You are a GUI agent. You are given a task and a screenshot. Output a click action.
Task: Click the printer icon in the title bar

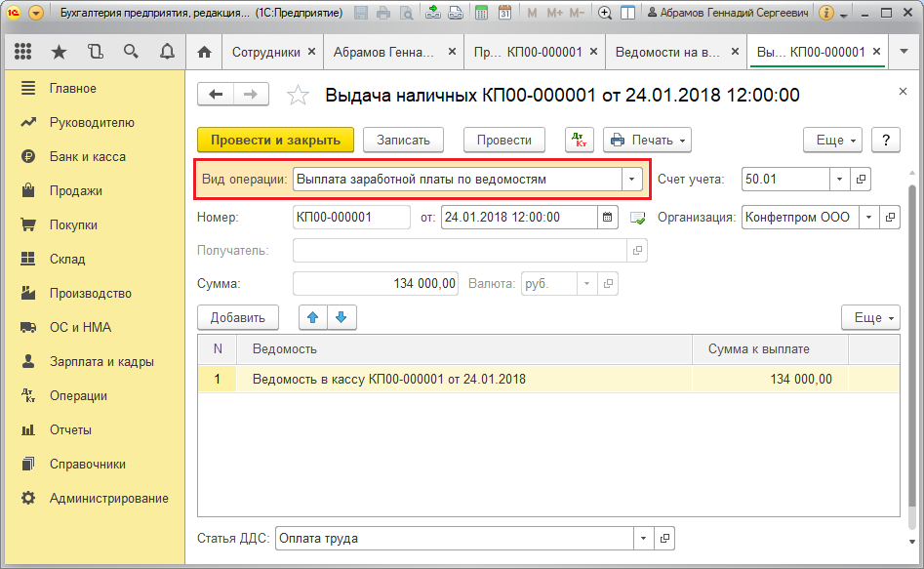(x=383, y=13)
